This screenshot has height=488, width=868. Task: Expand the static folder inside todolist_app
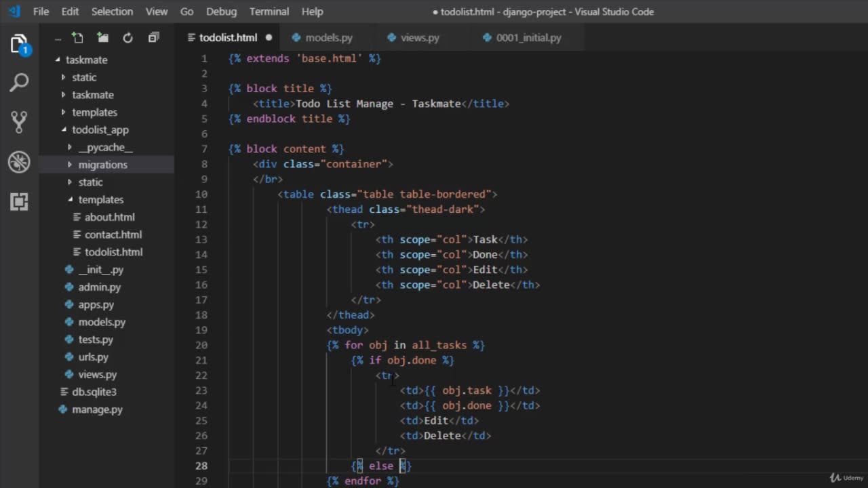pyautogui.click(x=70, y=182)
